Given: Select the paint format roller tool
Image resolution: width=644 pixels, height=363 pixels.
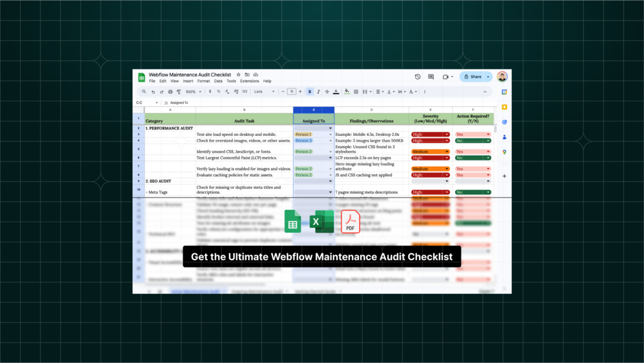Looking at the screenshot, I should [179, 92].
